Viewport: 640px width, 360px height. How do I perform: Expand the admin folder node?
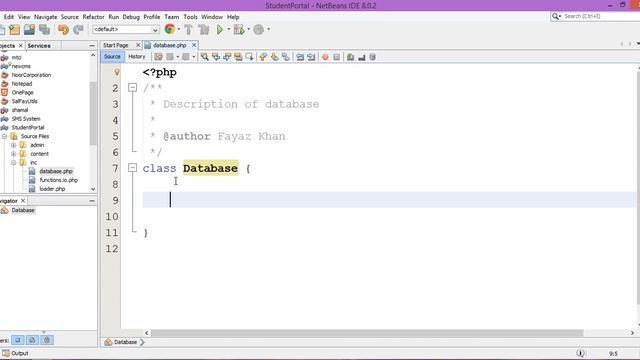(13, 145)
